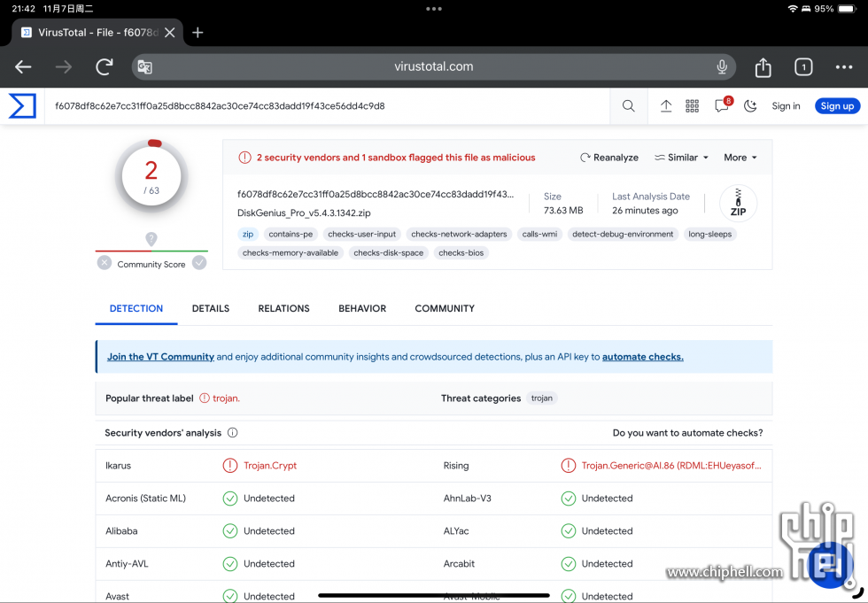Click the Alibaba vendor name
The image size is (868, 603).
pyautogui.click(x=121, y=531)
